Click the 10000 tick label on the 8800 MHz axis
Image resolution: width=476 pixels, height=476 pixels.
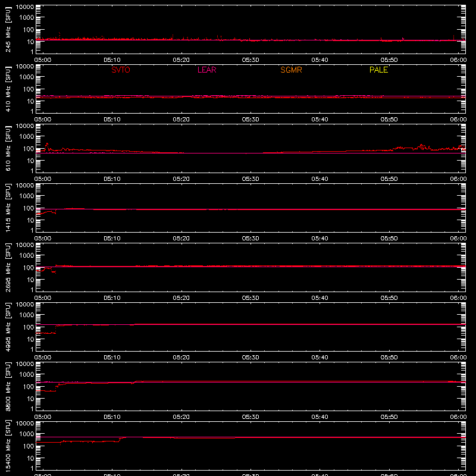(25, 364)
